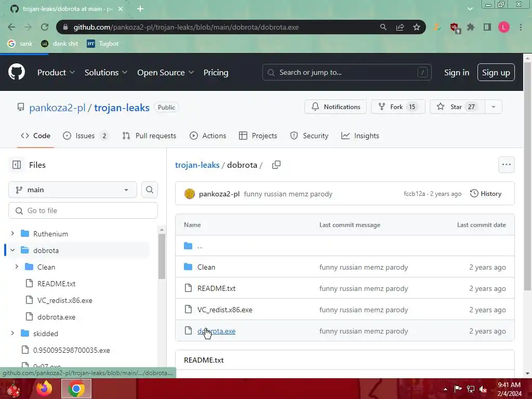Screen dimensions: 532x399
Task: Switch to the Projects tab
Action: [258, 136]
